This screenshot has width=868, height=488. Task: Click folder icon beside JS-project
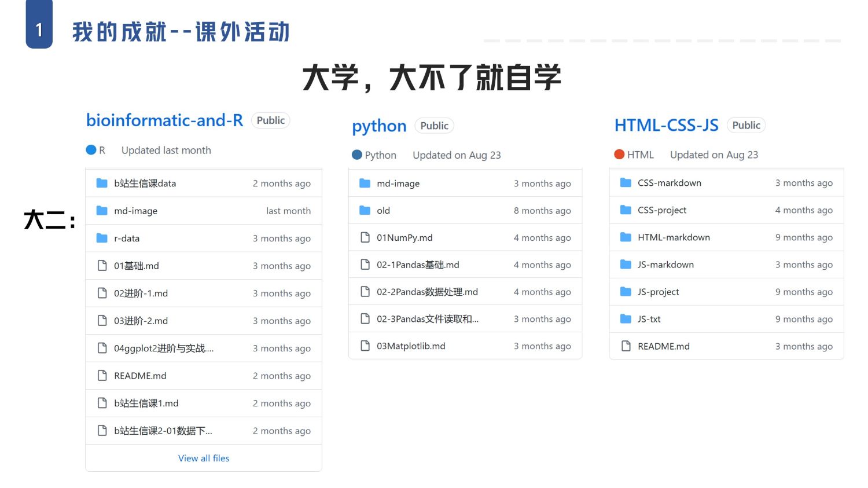coord(626,292)
